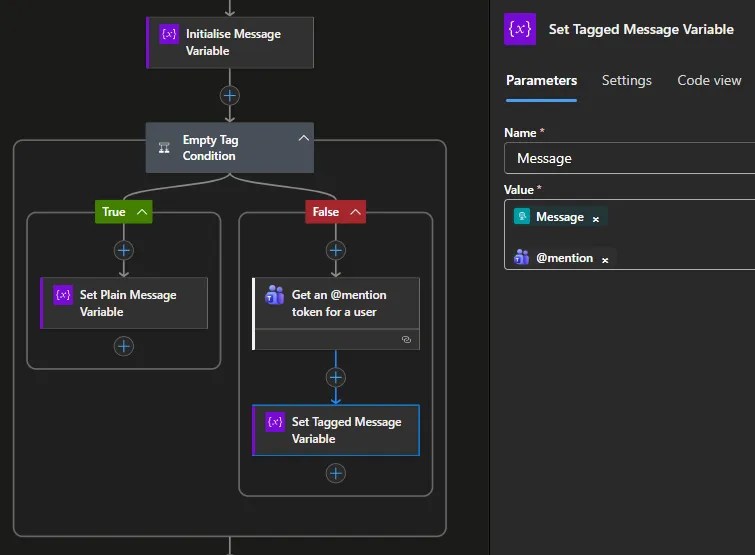Open the Code view tab
Image resolution: width=755 pixels, height=555 pixels.
[x=709, y=80]
